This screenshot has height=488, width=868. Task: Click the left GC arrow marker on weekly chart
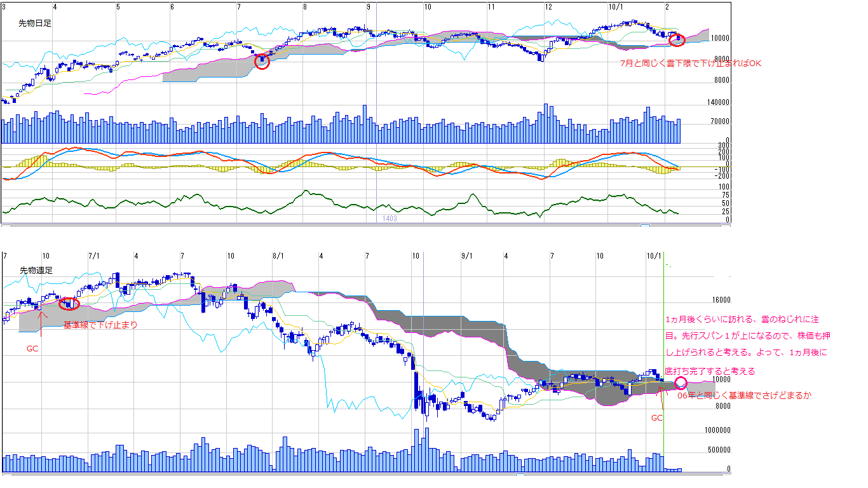tap(41, 322)
